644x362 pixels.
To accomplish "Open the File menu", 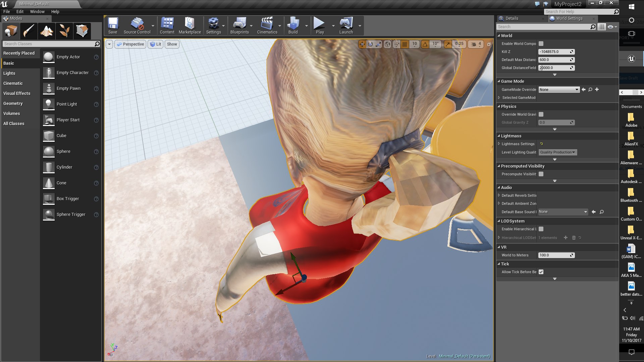I will click(6, 11).
